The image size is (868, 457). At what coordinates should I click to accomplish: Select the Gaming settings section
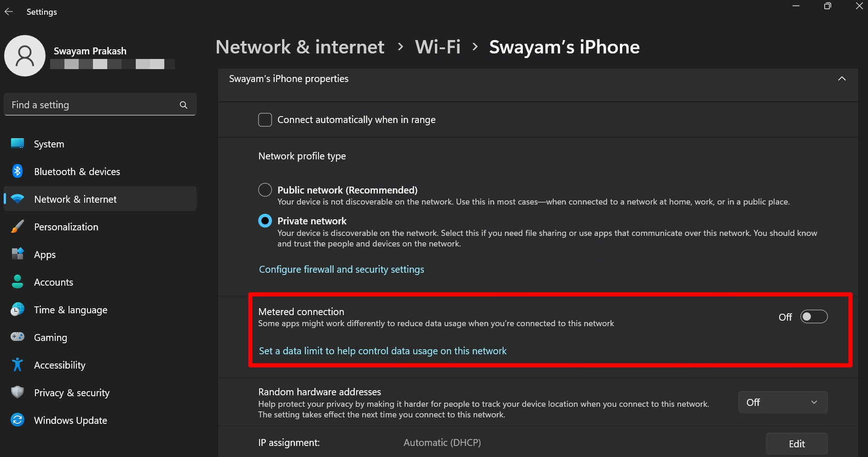pyautogui.click(x=50, y=337)
